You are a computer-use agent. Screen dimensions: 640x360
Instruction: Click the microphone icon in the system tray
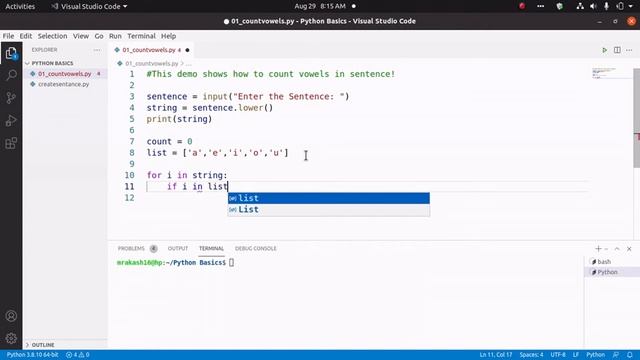607,6
